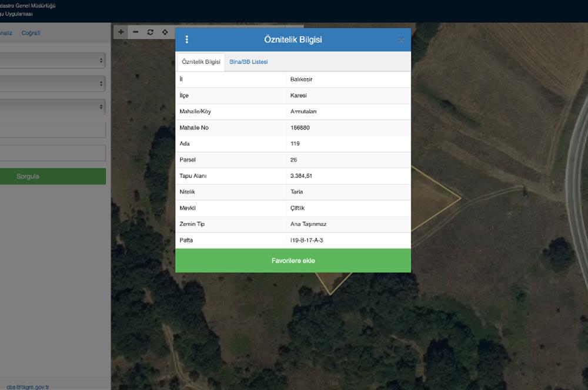Click the refresh map icon
The width and height of the screenshot is (588, 390).
coord(151,32)
